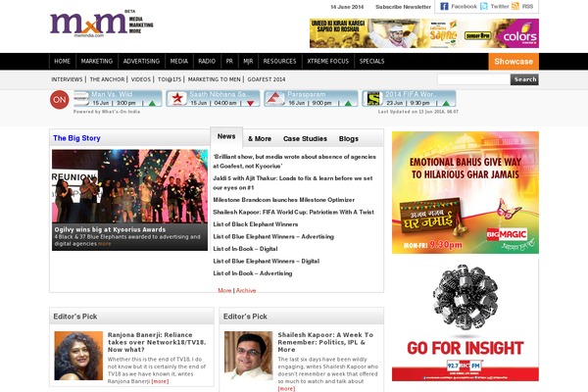The image size is (588, 392).
Task: Open the Kyoorius Awards big story image
Action: [129, 186]
